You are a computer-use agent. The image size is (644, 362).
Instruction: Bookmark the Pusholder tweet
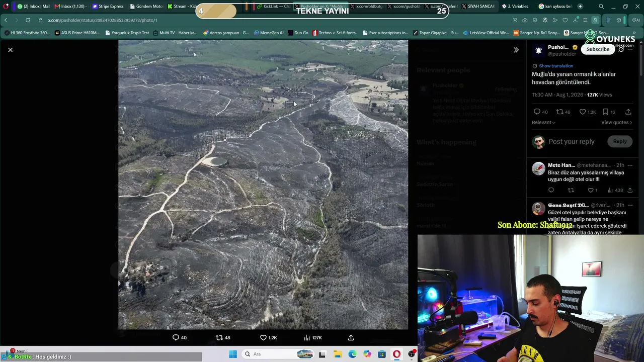click(x=605, y=112)
